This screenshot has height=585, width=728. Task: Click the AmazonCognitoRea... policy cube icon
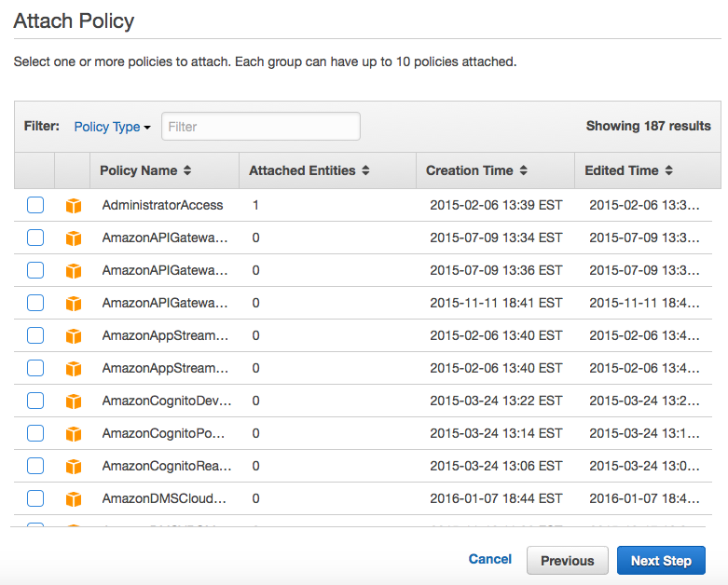(74, 467)
